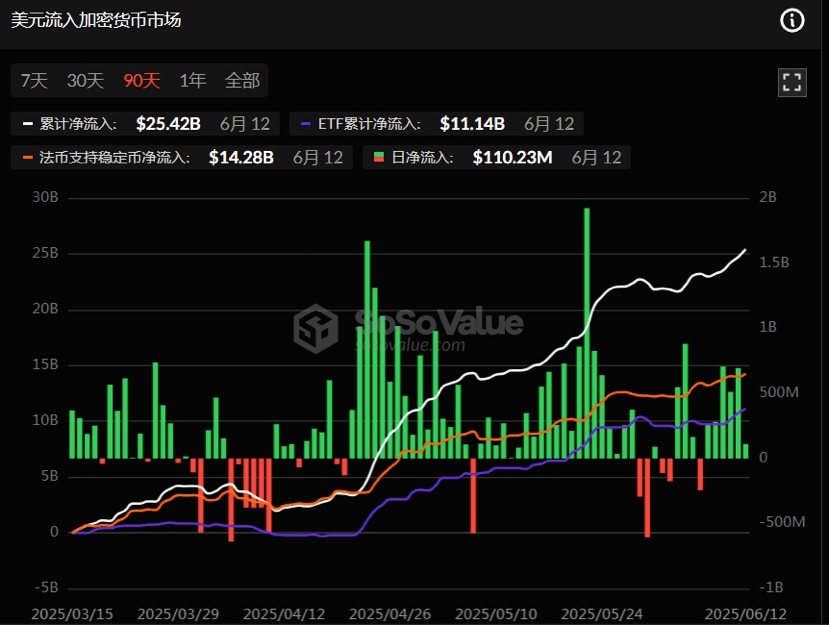Click the 25B left axis label
This screenshot has width=829, height=625.
click(x=45, y=253)
